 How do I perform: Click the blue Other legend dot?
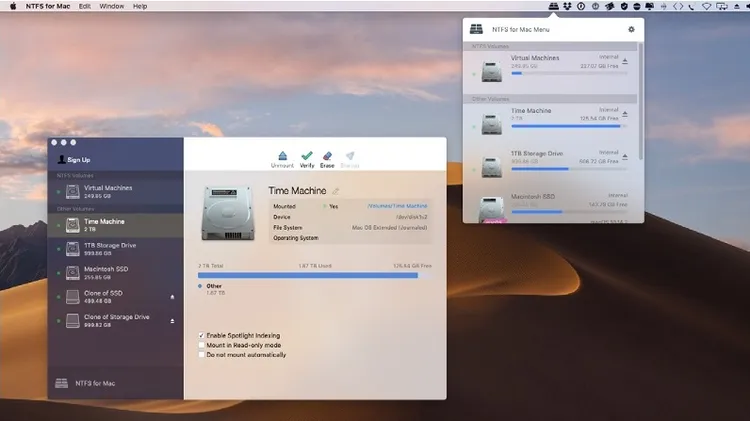tap(200, 286)
